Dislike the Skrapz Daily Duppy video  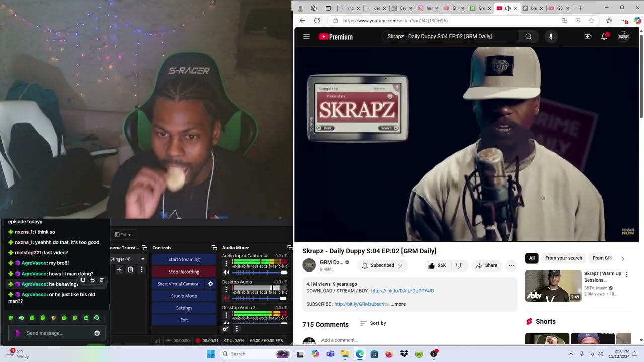pyautogui.click(x=459, y=265)
